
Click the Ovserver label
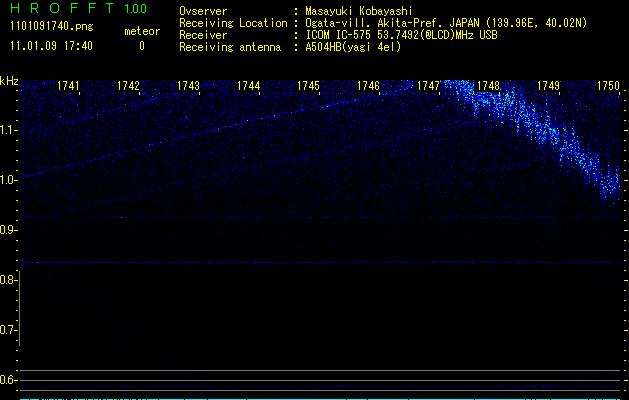click(203, 11)
